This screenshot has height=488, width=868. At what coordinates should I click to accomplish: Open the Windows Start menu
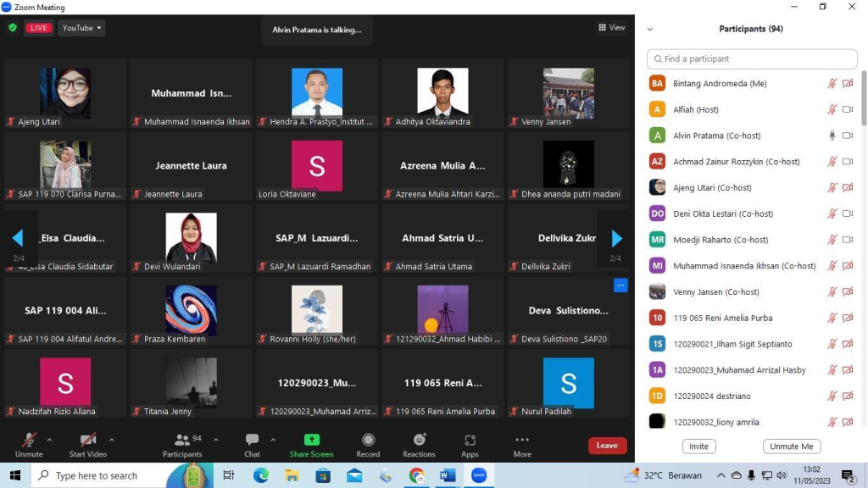point(15,475)
